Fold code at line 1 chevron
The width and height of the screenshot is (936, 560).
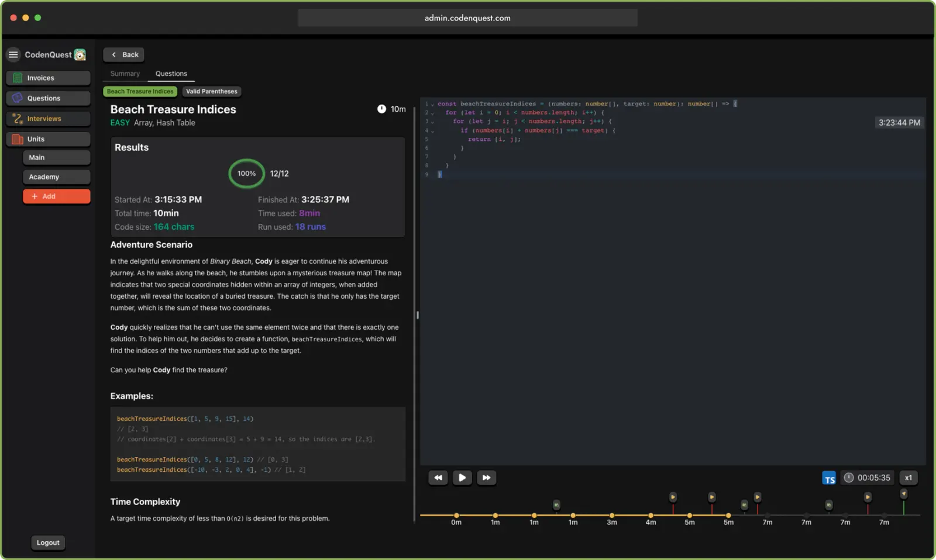point(433,104)
